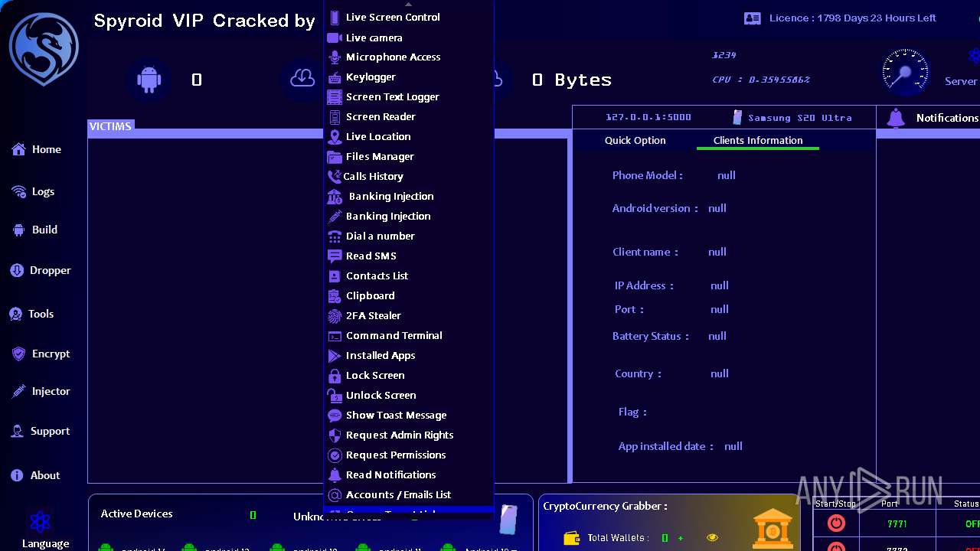Click the 'Licence : 1798 Days 23 Hours Left' text

(852, 18)
